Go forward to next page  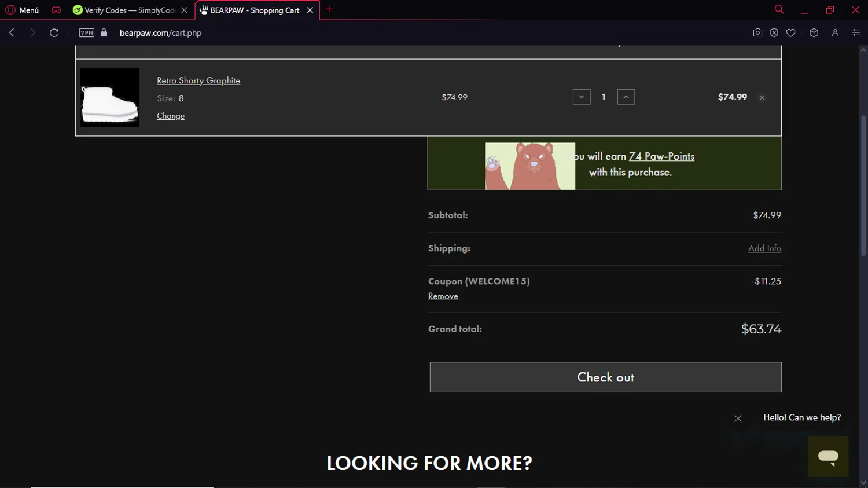coord(32,32)
